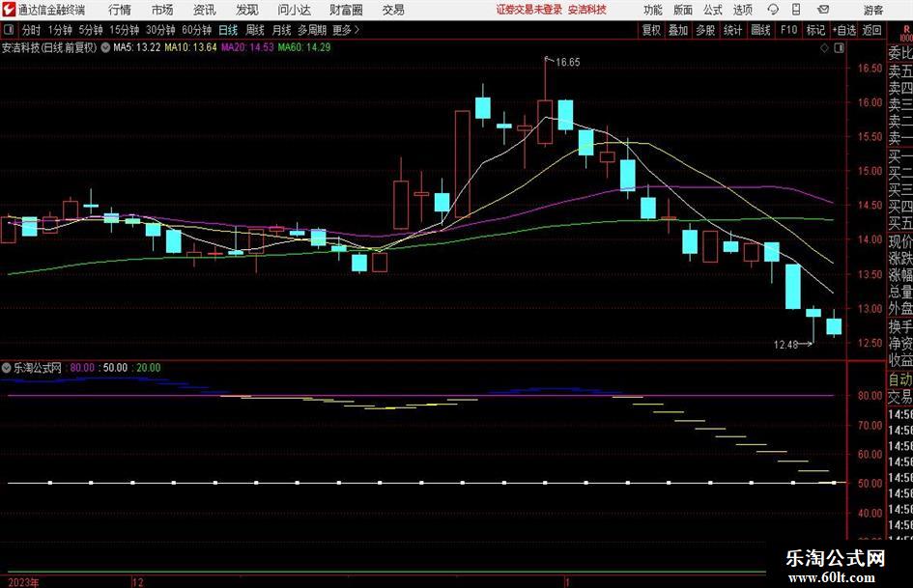Viewport: 913px width, 588px height.
Task: Open the 资讯 menu
Action: [x=205, y=10]
